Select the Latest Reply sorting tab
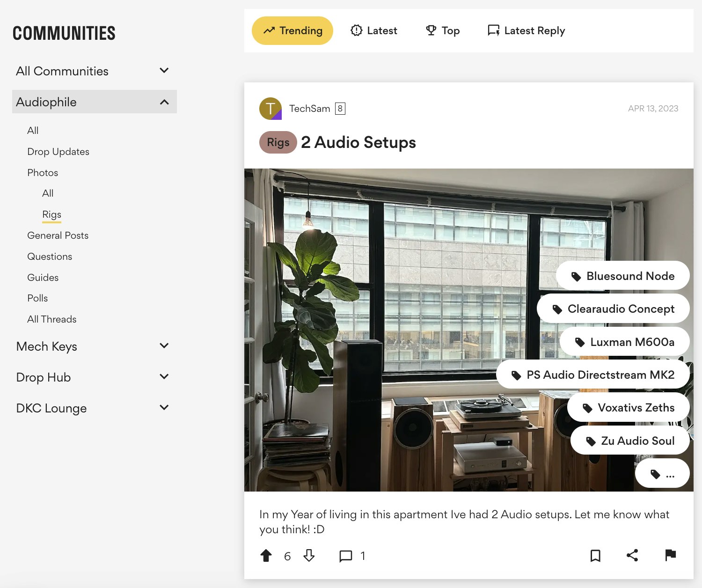This screenshot has width=702, height=588. coord(526,31)
